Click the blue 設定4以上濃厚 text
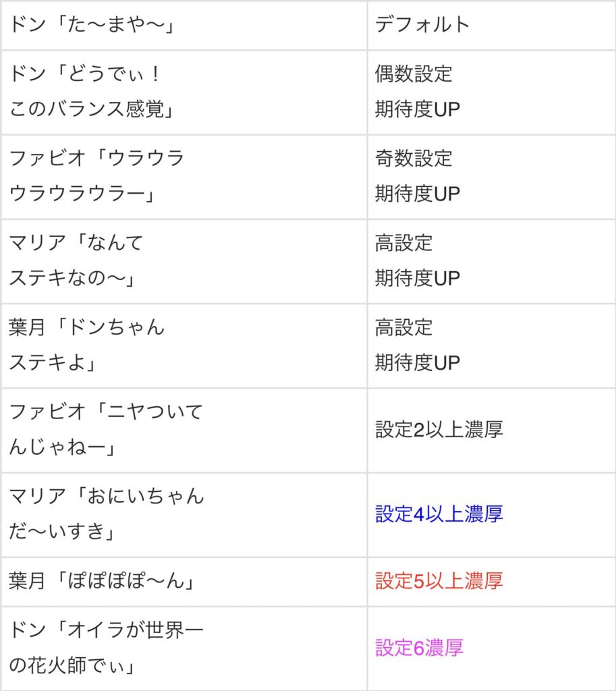Viewport: 616px width, 691px height. [x=439, y=514]
